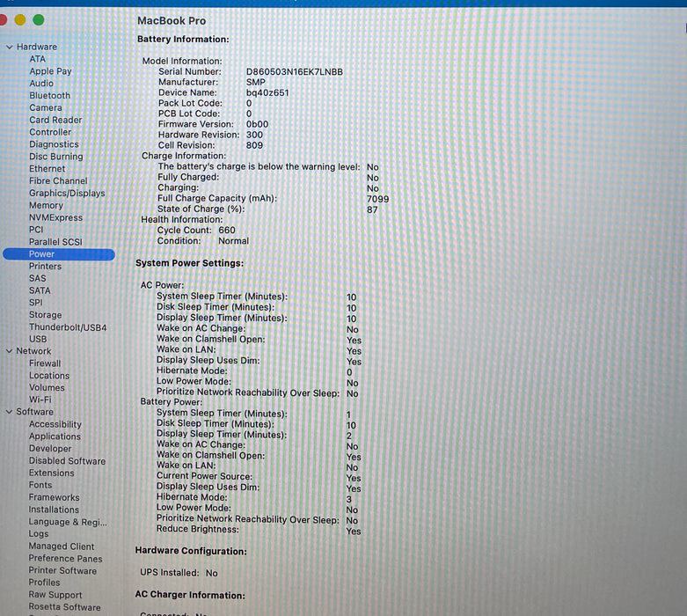Select USB in the sidebar
The width and height of the screenshot is (687, 616).
38,339
